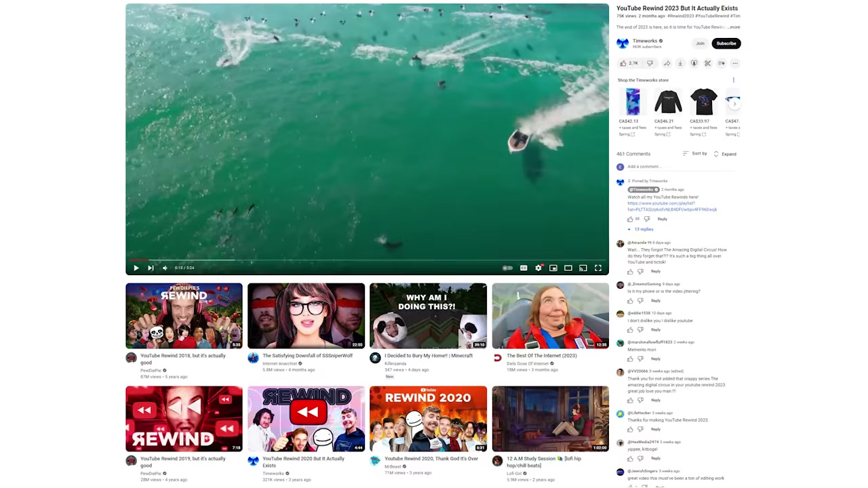Viewport: 868px width, 488px height.
Task: Reply to the @Amanda-Yt comment
Action: click(x=656, y=271)
